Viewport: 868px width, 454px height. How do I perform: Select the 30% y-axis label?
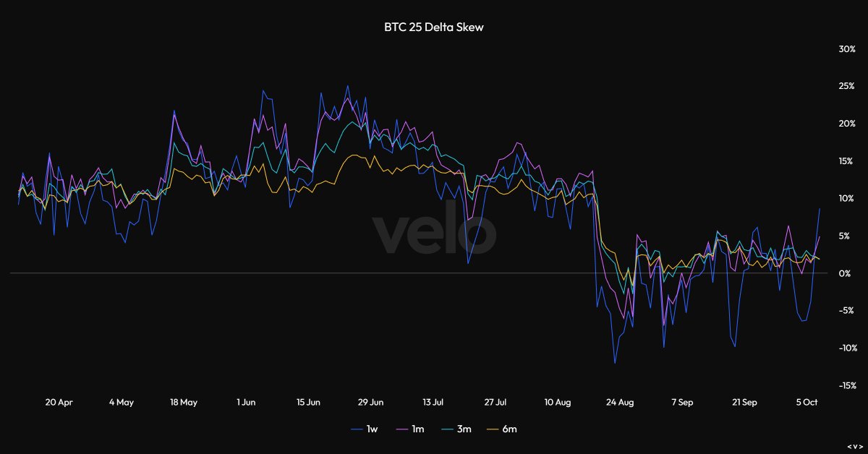coord(848,49)
